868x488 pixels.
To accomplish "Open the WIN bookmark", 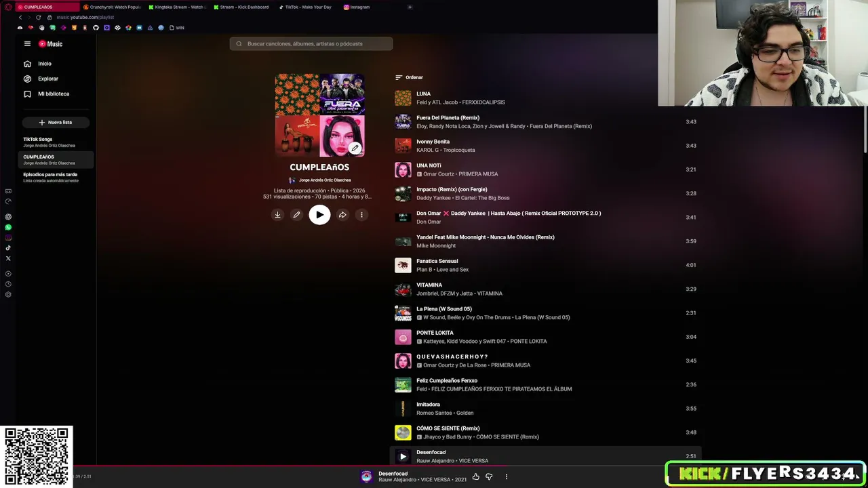I will point(177,28).
